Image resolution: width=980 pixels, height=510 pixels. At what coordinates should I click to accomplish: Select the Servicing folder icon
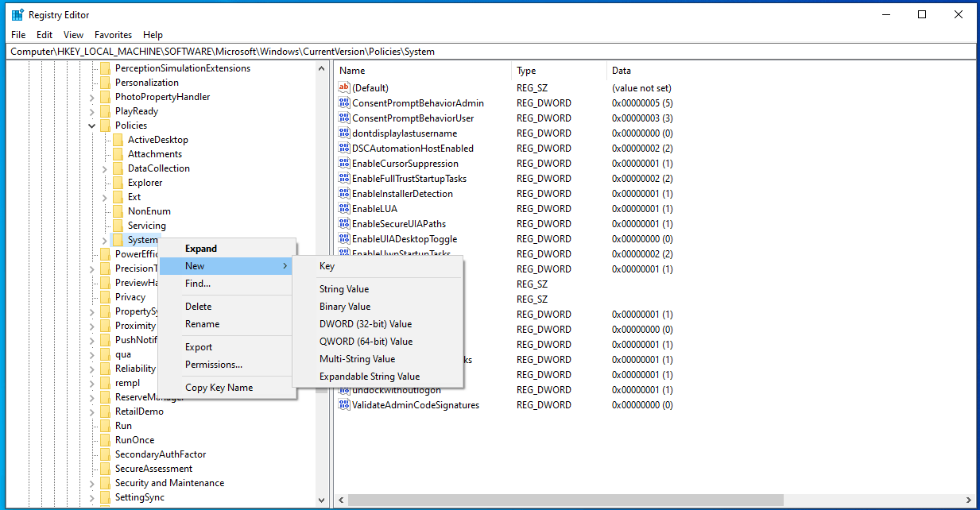118,225
